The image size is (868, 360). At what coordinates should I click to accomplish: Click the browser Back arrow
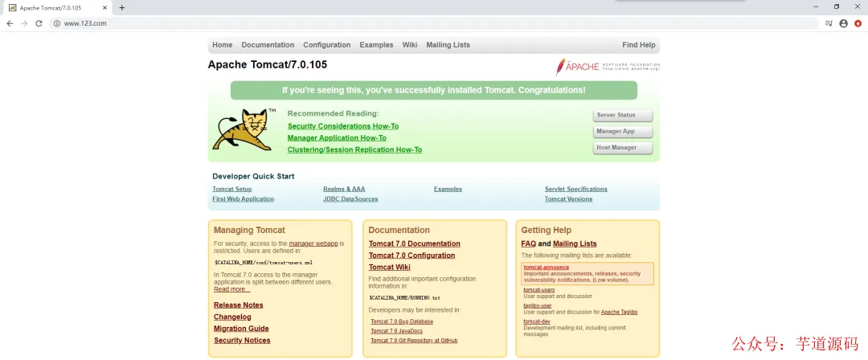10,23
